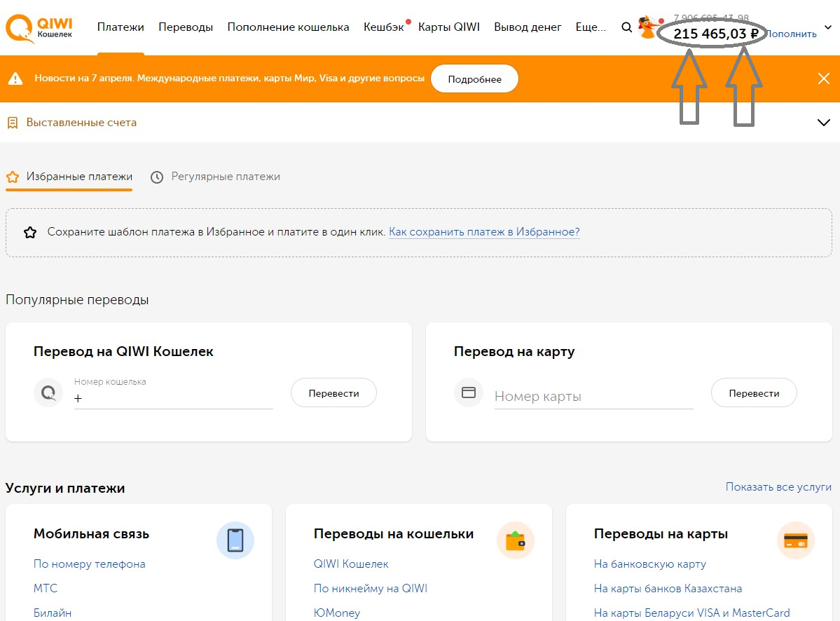
Task: Open the Билайн payment link
Action: [x=53, y=613]
